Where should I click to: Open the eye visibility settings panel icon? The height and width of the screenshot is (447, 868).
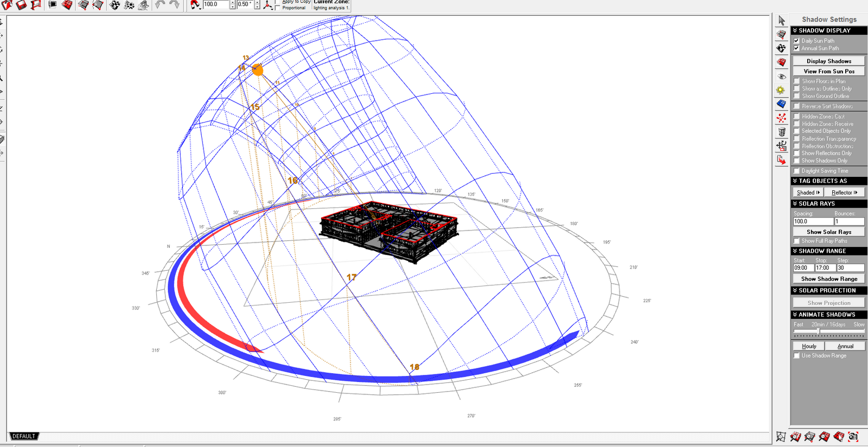tap(781, 76)
